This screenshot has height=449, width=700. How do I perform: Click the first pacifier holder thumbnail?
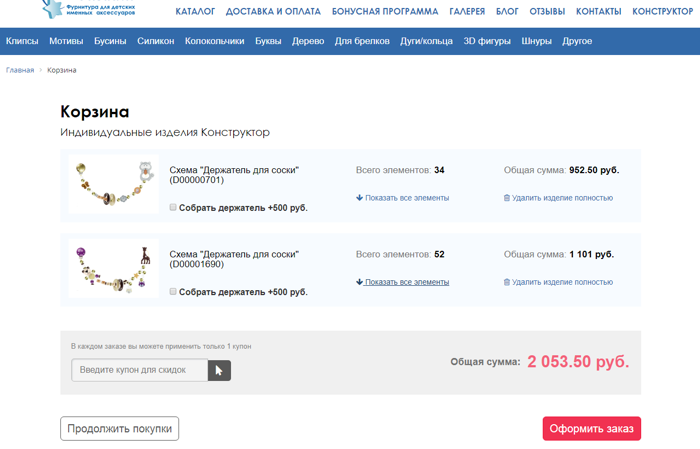pyautogui.click(x=113, y=185)
